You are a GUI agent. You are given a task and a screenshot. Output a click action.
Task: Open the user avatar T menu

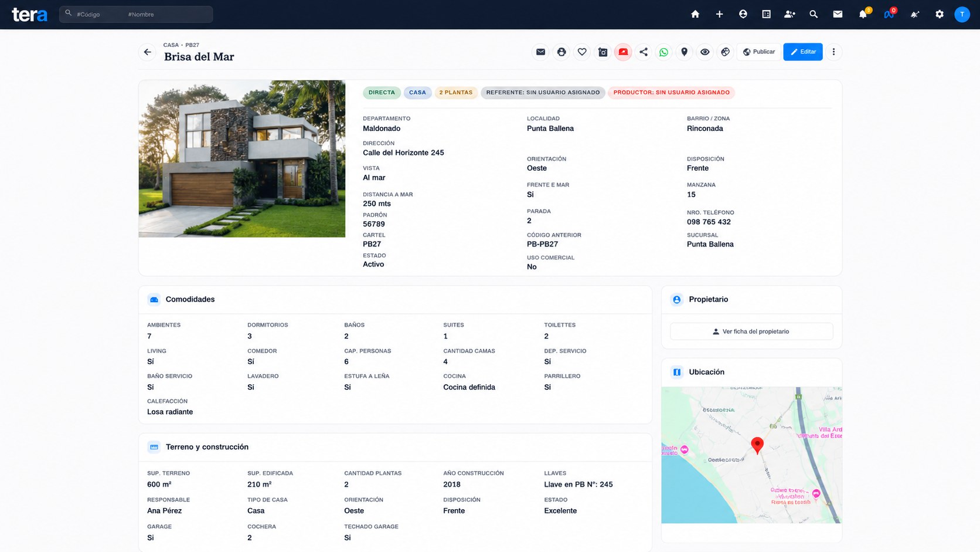pyautogui.click(x=962, y=14)
